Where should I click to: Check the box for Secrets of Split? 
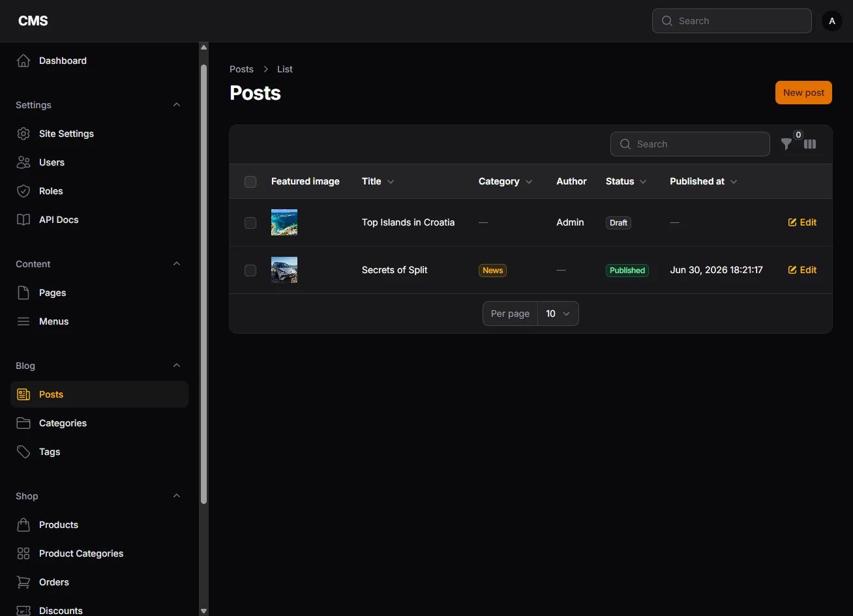pos(250,271)
